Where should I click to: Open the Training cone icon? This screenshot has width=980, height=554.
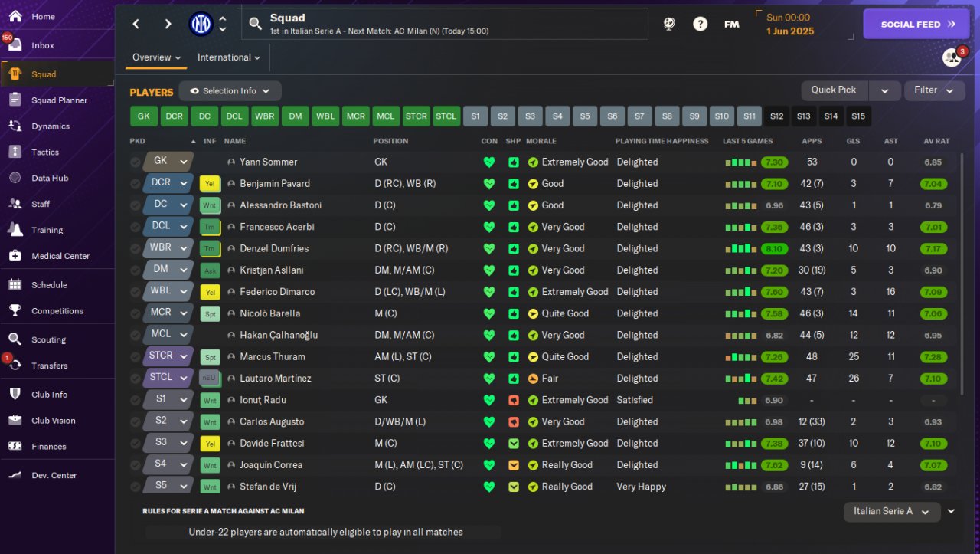coord(15,230)
